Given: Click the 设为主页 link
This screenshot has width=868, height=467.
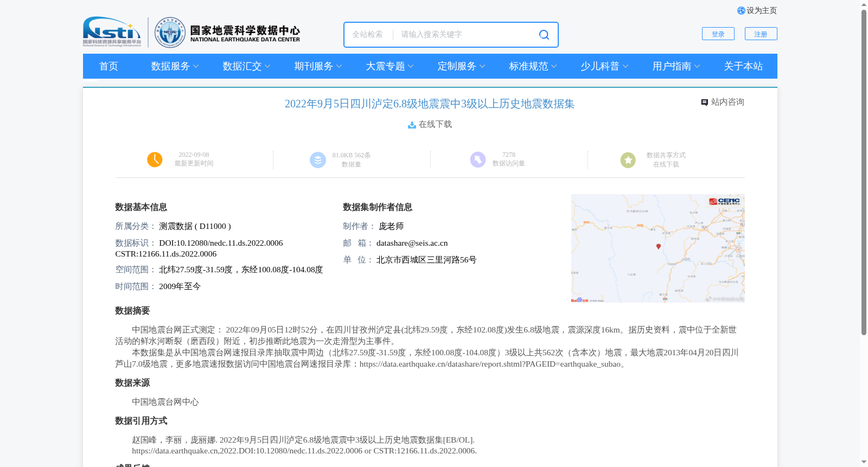Looking at the screenshot, I should (762, 11).
